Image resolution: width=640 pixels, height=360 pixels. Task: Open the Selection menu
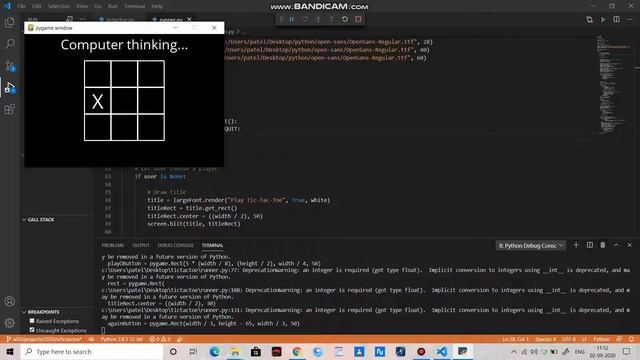[59, 6]
